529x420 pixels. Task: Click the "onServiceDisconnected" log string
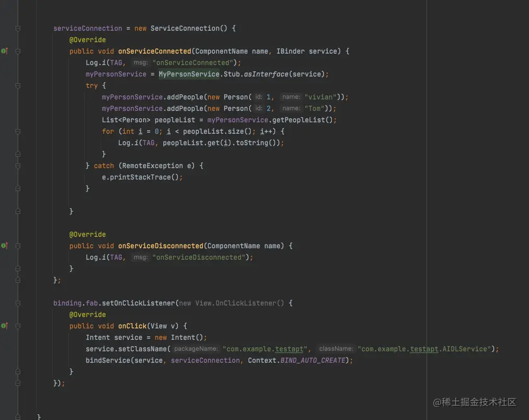[199, 257]
